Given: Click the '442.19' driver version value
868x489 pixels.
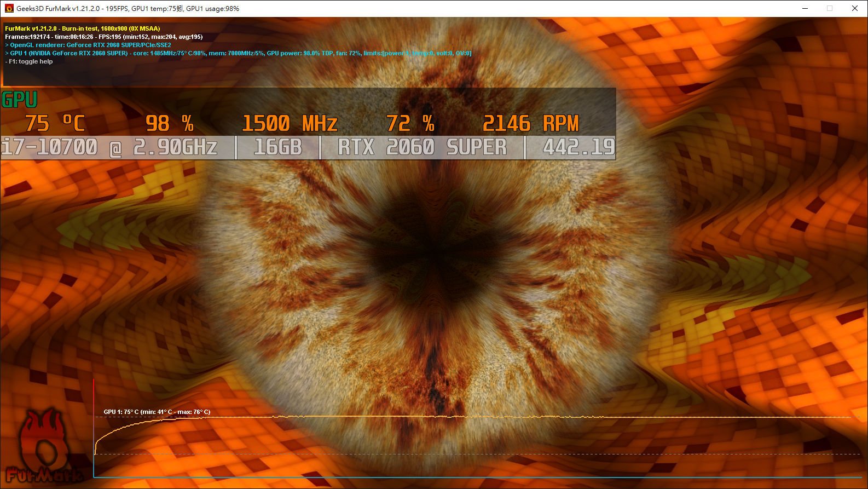Looking at the screenshot, I should (x=578, y=147).
